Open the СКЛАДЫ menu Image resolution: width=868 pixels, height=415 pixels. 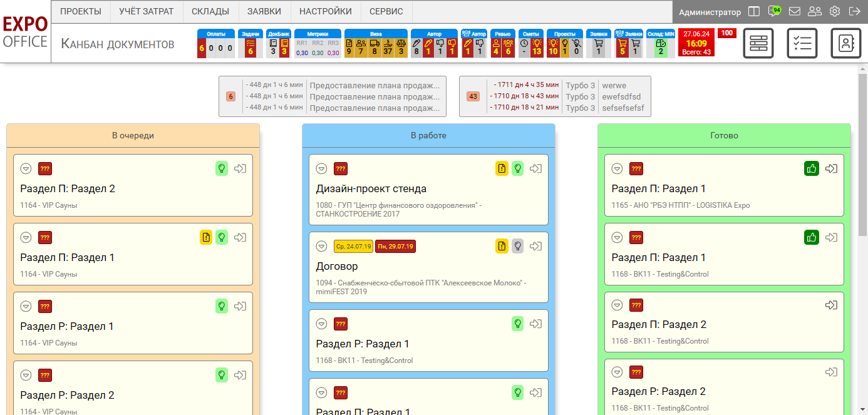click(211, 11)
